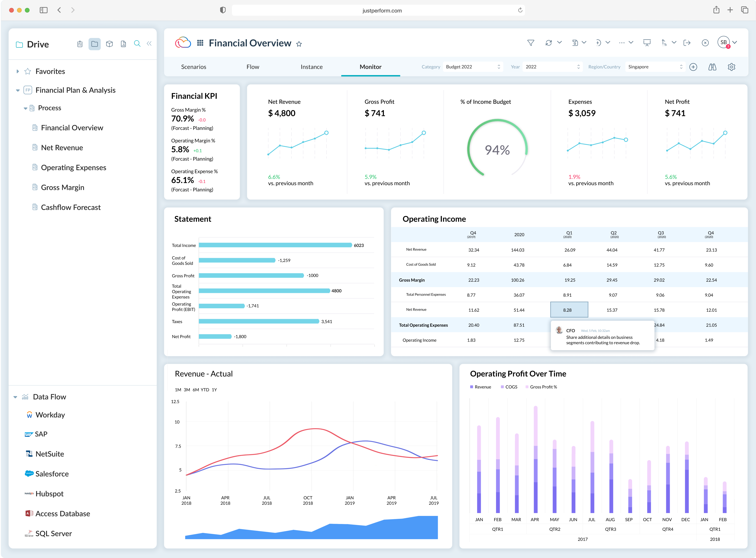Image resolution: width=756 pixels, height=558 pixels.
Task: Click the app grid icon beside title
Action: (x=200, y=43)
